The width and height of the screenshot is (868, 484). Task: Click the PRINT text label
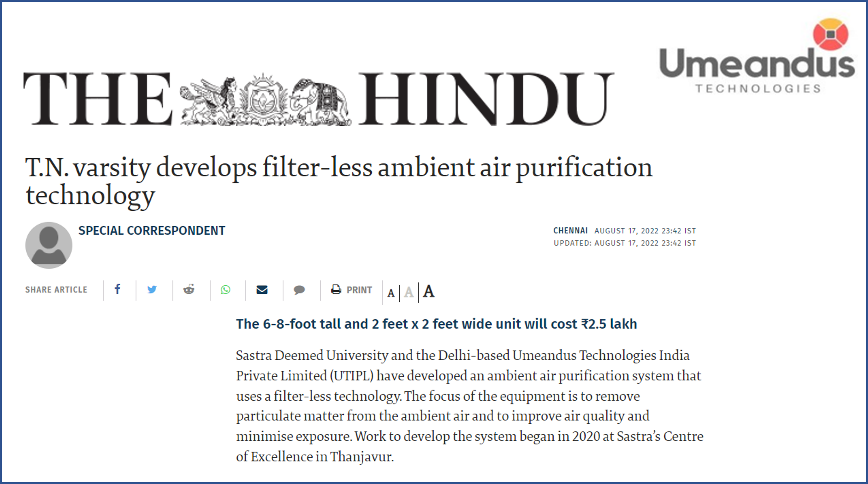[359, 290]
